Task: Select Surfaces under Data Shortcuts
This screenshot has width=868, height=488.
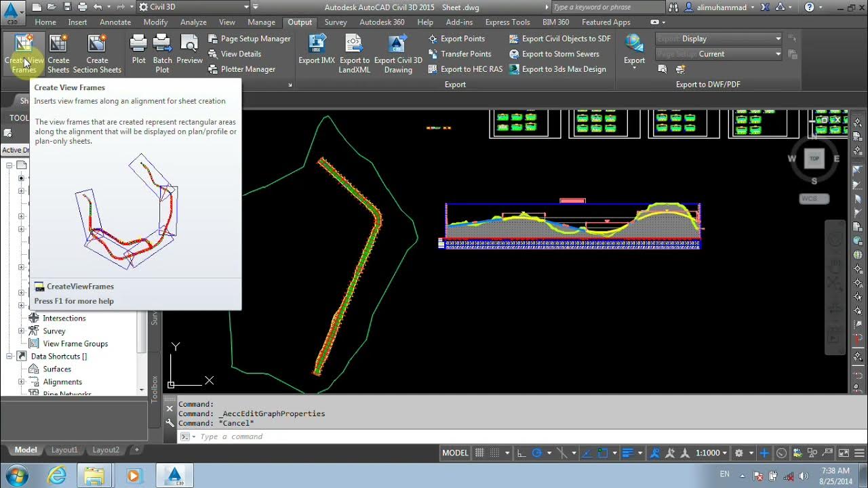Action: tap(57, 369)
